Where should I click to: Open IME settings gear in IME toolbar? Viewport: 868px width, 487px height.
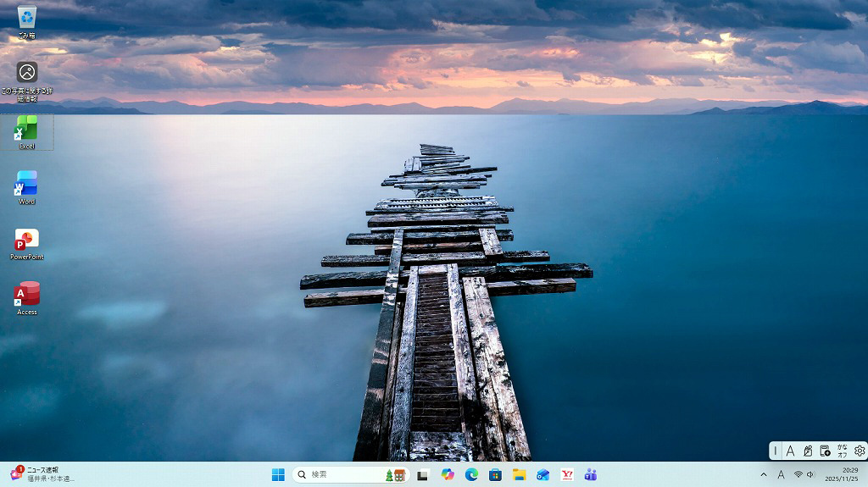[x=859, y=451]
